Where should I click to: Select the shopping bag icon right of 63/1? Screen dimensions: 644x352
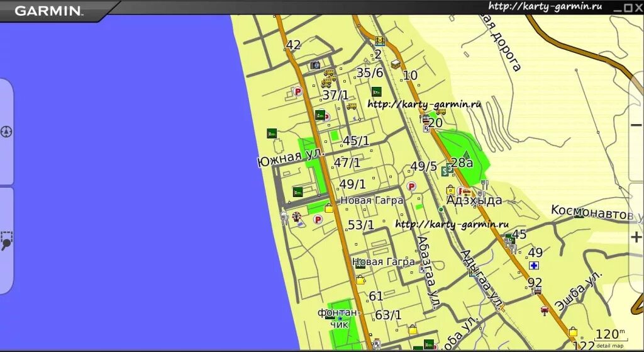[x=413, y=330]
